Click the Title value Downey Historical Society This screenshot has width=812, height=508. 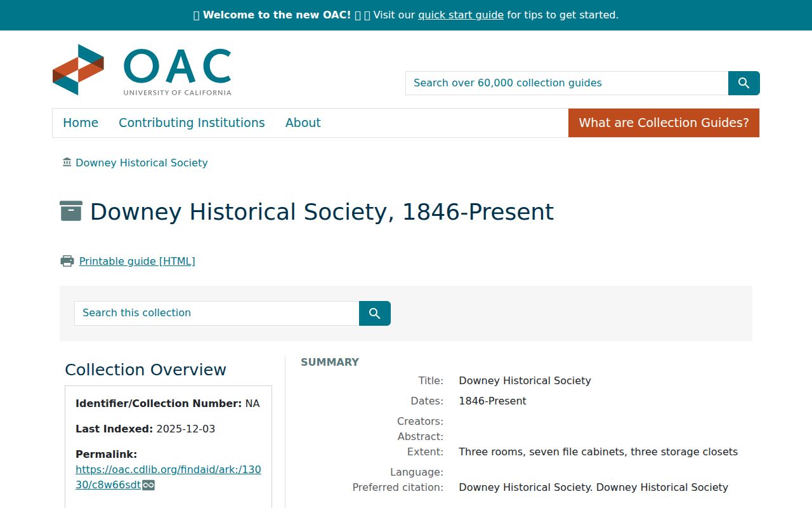click(525, 381)
